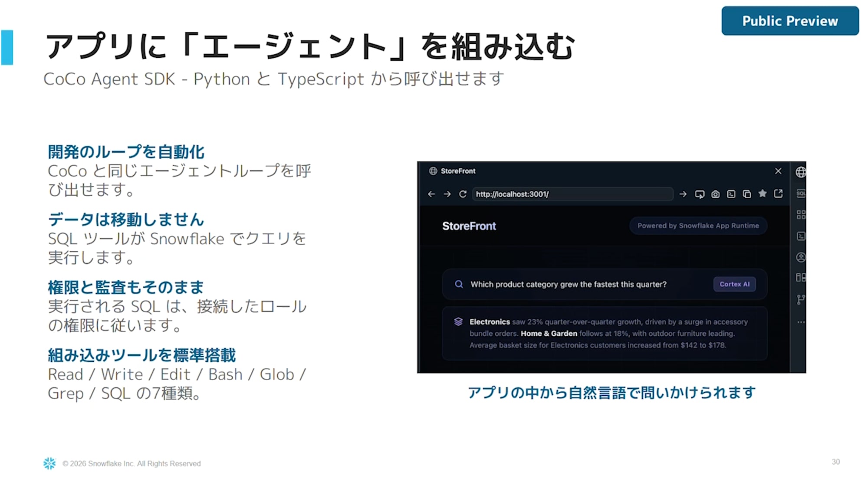The height and width of the screenshot is (482, 868).
Task: Click the http://localhost:3001/ address field
Action: (572, 194)
